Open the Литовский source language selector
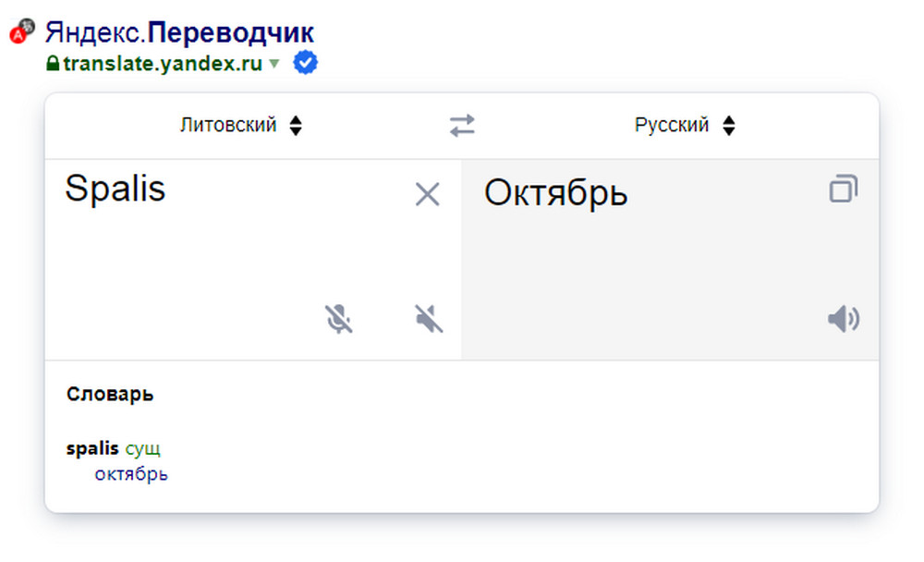924x562 pixels. (x=241, y=126)
